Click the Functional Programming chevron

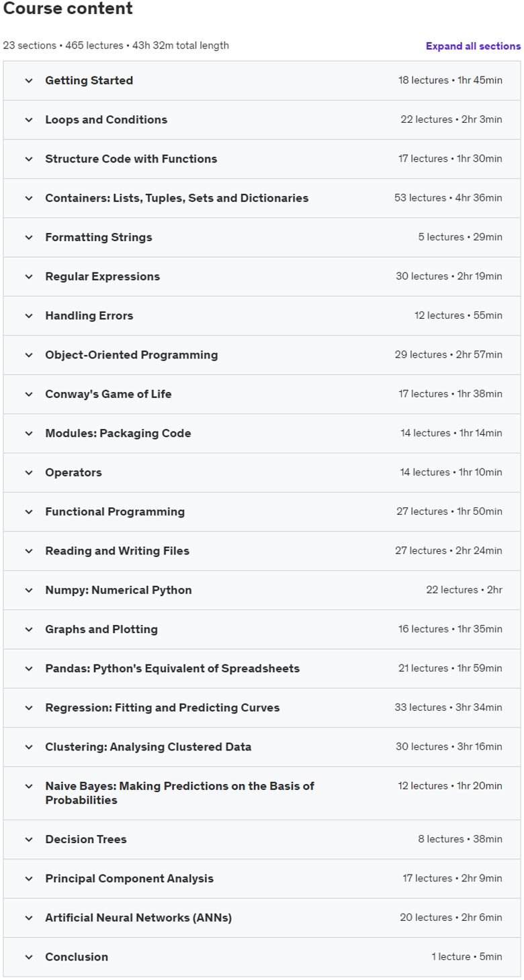pyautogui.click(x=29, y=511)
